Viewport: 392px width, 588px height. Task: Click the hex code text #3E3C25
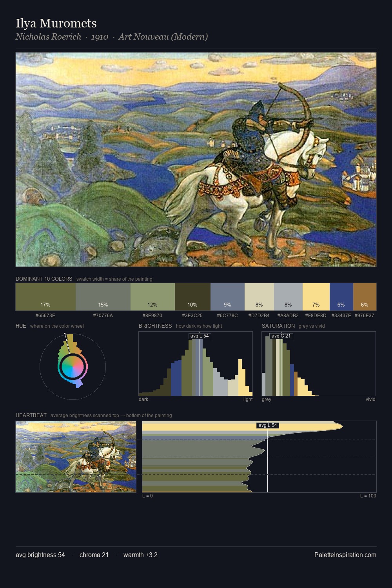click(x=192, y=316)
